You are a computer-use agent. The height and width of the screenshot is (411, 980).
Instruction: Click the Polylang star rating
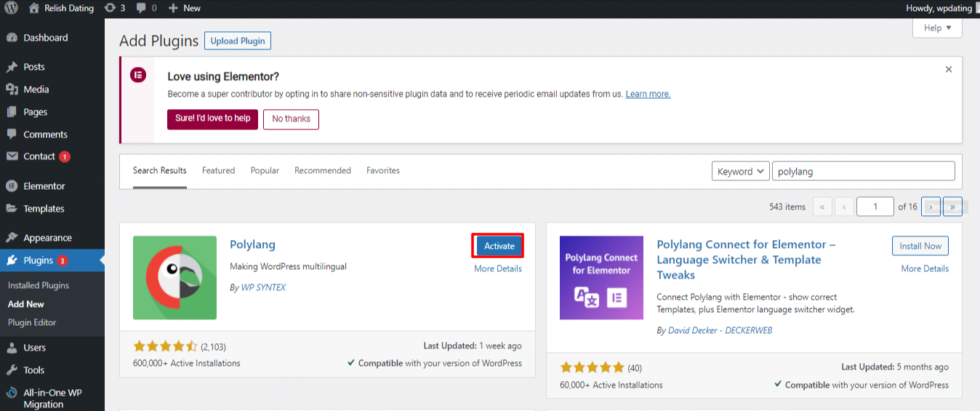coord(166,346)
